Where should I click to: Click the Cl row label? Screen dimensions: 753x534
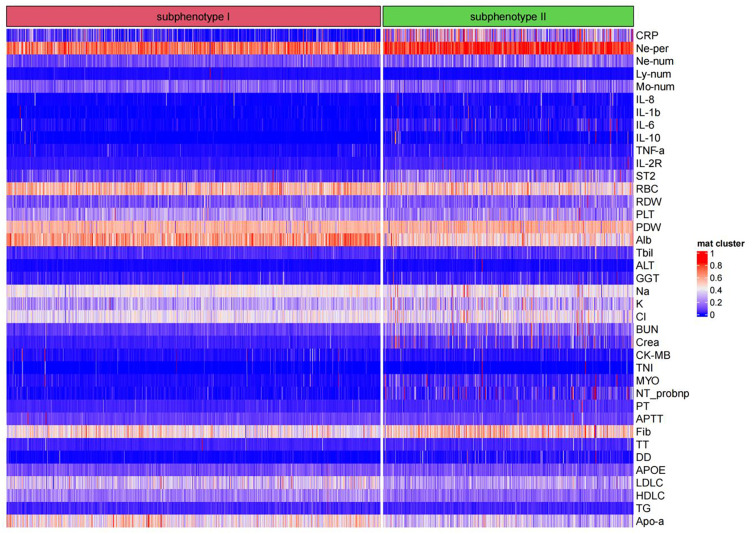[x=641, y=316]
